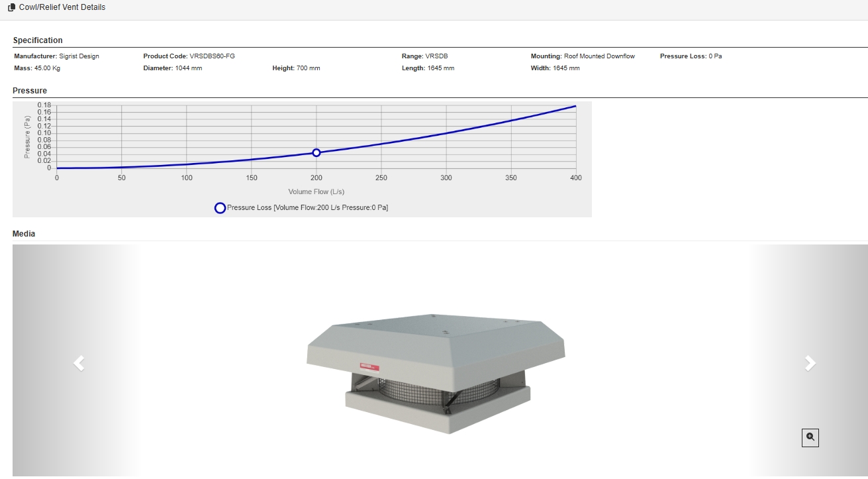Open the magnifier zoom icon on image
This screenshot has width=868, height=479.
coord(810,437)
